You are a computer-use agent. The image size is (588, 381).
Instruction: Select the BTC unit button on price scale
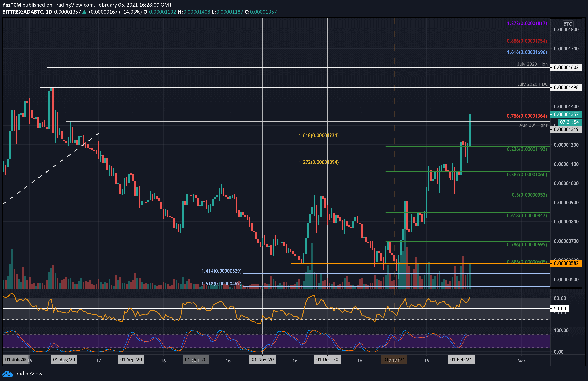coord(568,24)
